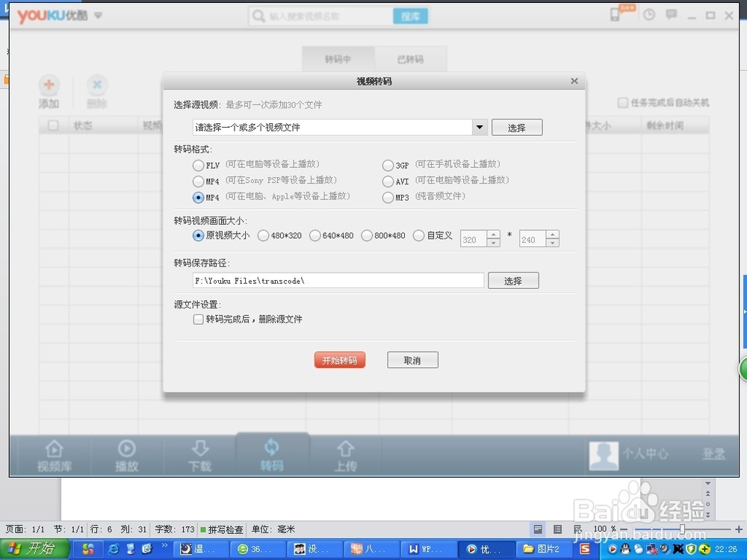This screenshot has height=560, width=747.
Task: Click the save path field F:\Youku Files\transcode\
Action: [338, 281]
